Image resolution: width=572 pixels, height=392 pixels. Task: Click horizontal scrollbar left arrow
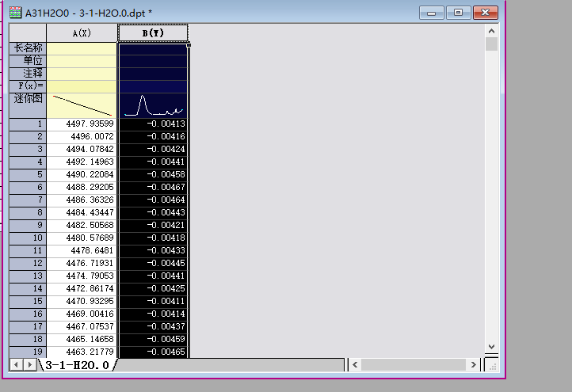356,365
